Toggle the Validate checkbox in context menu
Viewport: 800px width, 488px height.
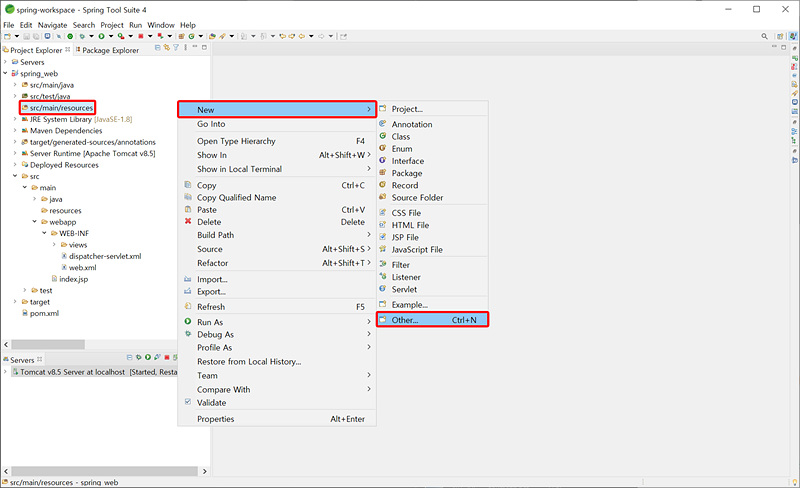[188, 402]
